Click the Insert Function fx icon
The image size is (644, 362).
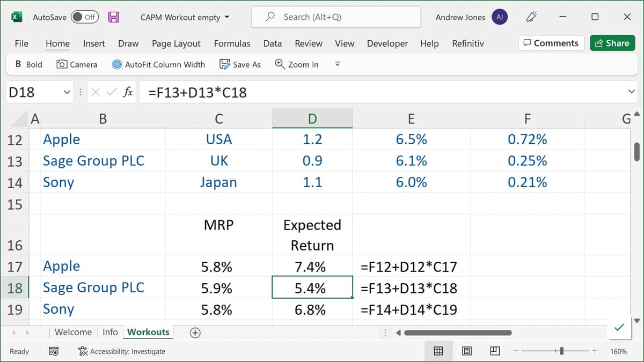point(128,92)
